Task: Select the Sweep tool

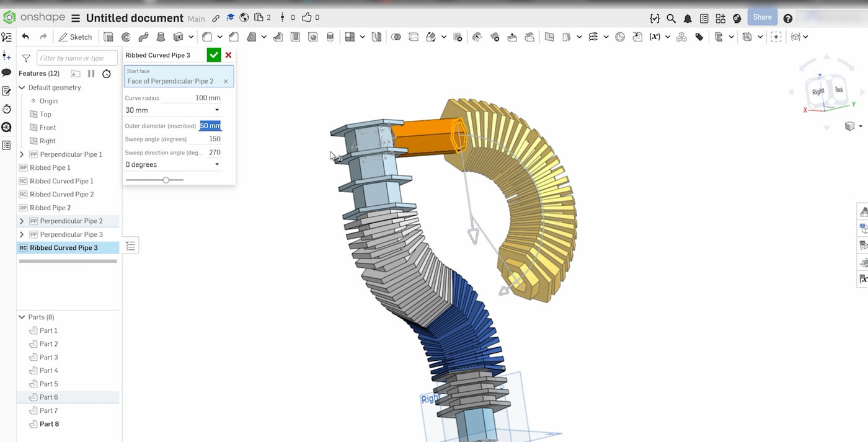Action: pos(143,37)
